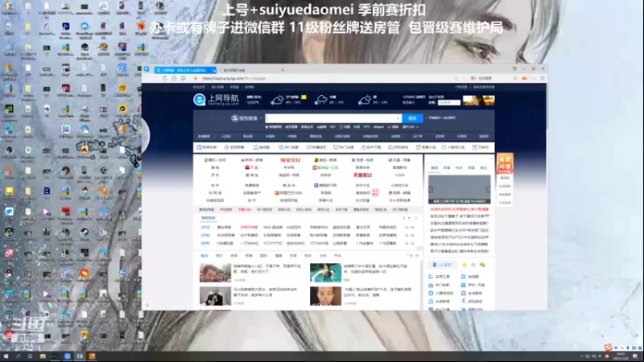Select the 热点 news tab

(204, 255)
